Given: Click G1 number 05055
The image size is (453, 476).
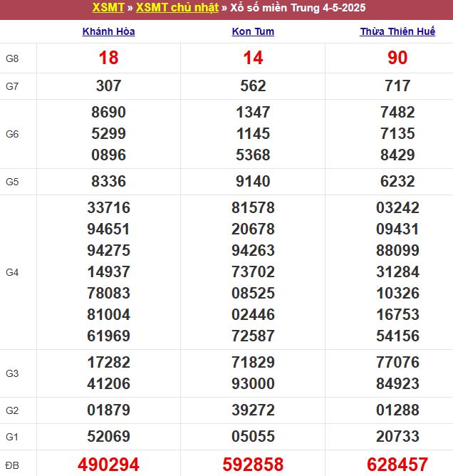Looking at the screenshot, I should (253, 436).
